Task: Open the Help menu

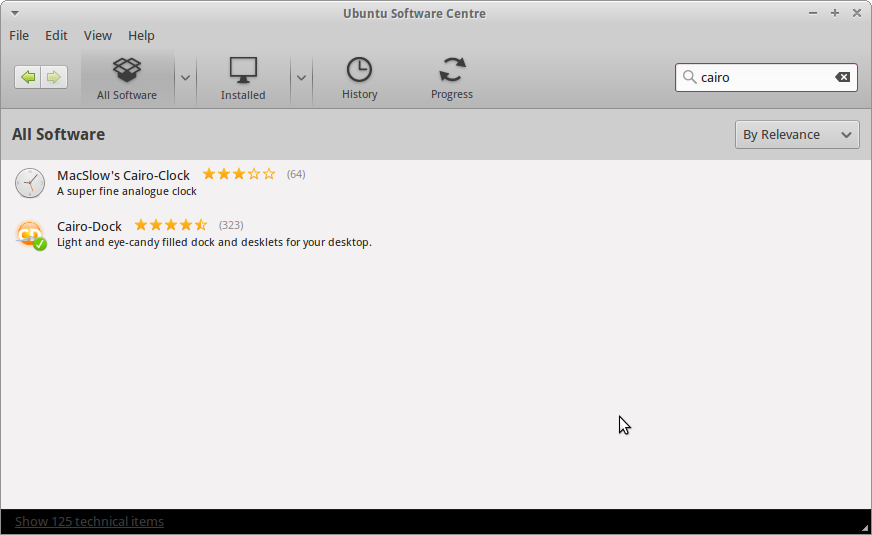Action: (x=141, y=36)
